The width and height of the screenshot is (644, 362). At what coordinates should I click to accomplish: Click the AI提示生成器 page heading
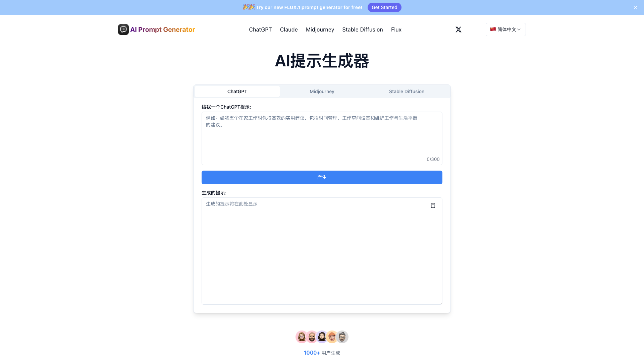coord(322,61)
